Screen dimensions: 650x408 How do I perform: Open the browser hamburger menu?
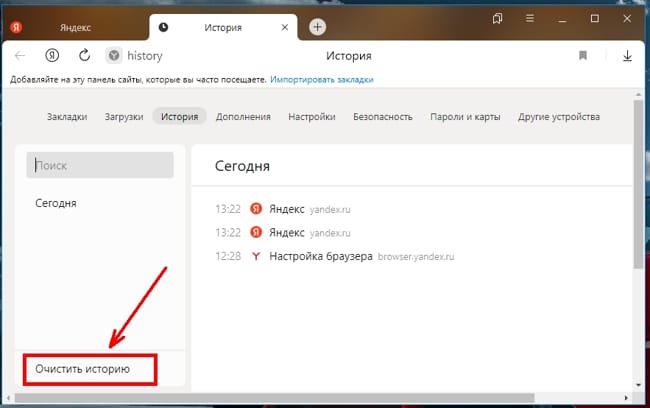(x=529, y=18)
